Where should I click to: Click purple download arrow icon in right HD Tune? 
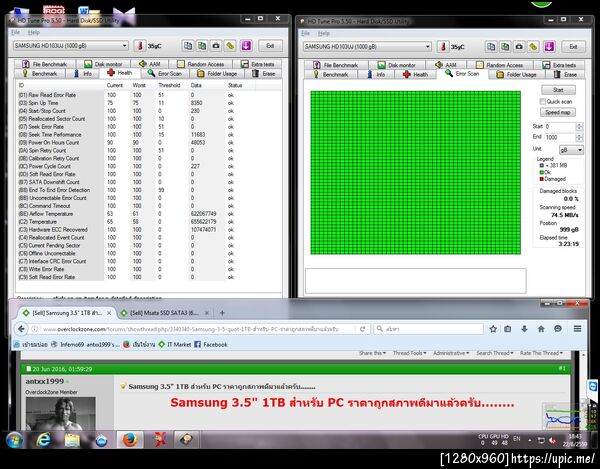pyautogui.click(x=549, y=47)
